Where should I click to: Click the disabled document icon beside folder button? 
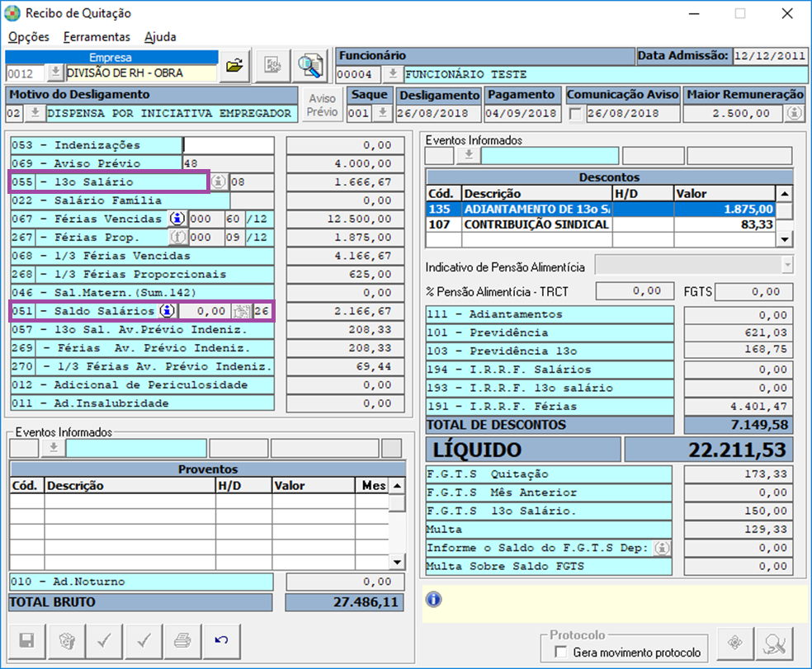click(273, 66)
